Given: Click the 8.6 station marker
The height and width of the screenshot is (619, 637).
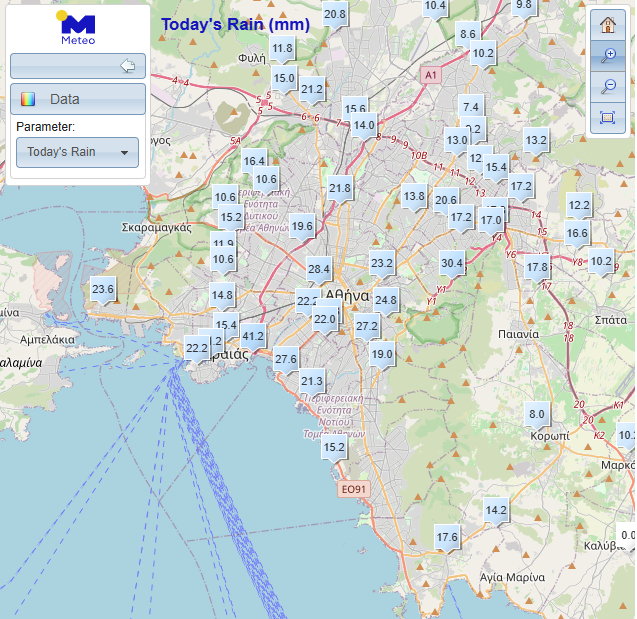Looking at the screenshot, I should click(x=468, y=34).
